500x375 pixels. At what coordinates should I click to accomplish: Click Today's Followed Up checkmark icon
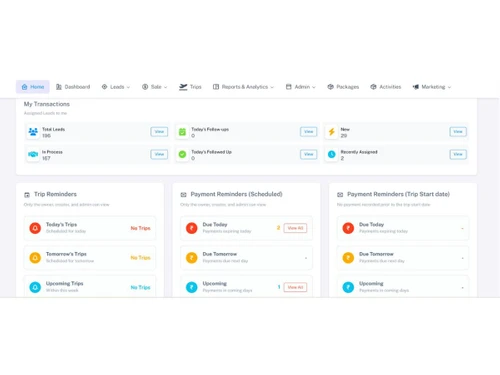coord(182,154)
